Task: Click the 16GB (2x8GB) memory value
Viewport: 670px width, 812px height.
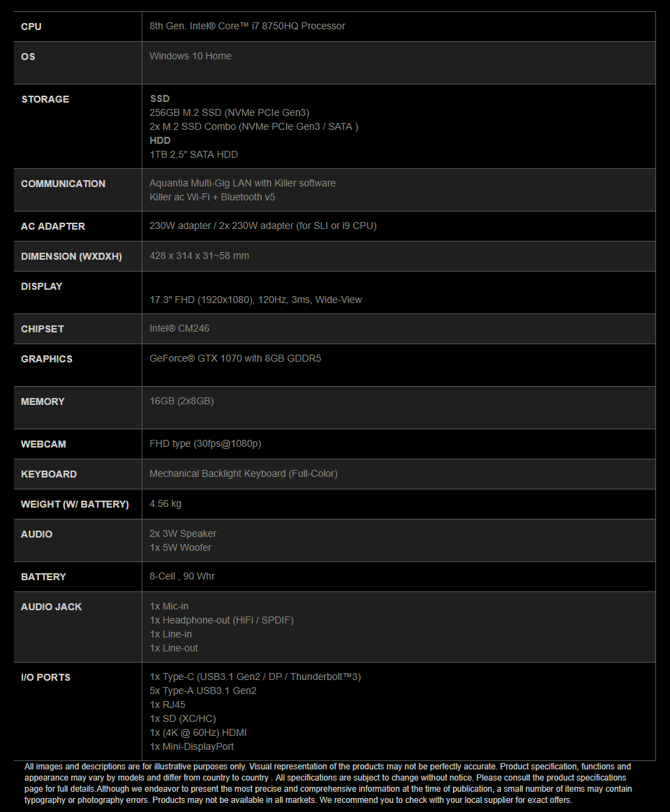Action: [x=181, y=401]
